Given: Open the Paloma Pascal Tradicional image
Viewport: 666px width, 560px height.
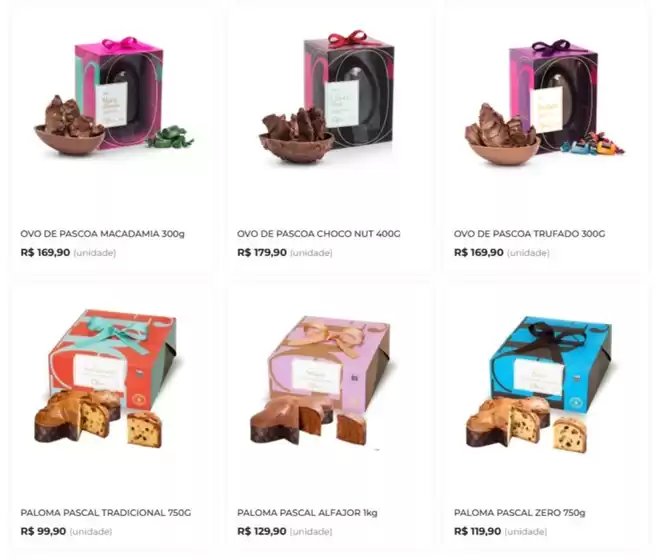Looking at the screenshot, I should pyautogui.click(x=105, y=378).
